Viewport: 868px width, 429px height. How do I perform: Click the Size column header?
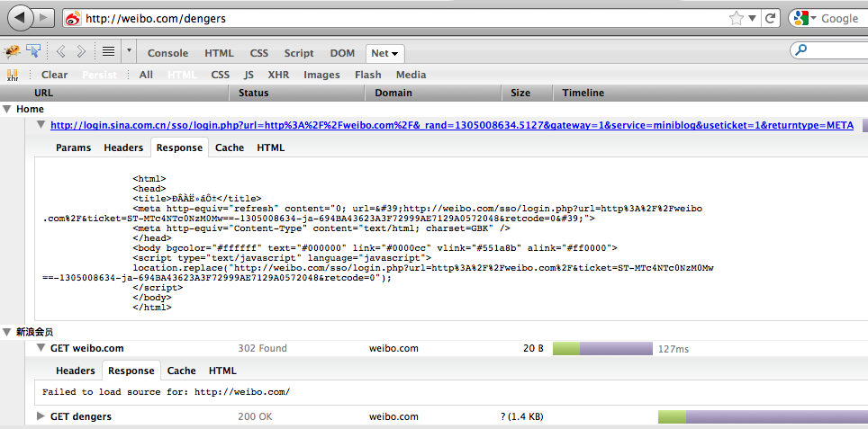(528, 93)
